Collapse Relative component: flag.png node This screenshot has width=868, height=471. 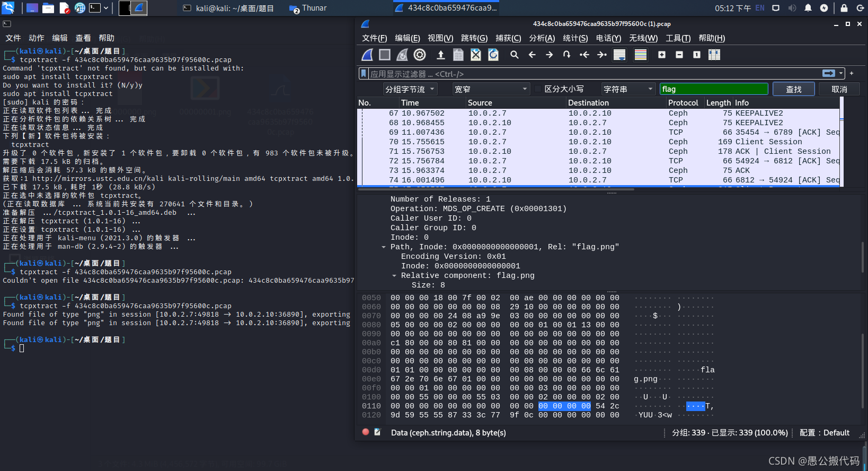pos(394,275)
